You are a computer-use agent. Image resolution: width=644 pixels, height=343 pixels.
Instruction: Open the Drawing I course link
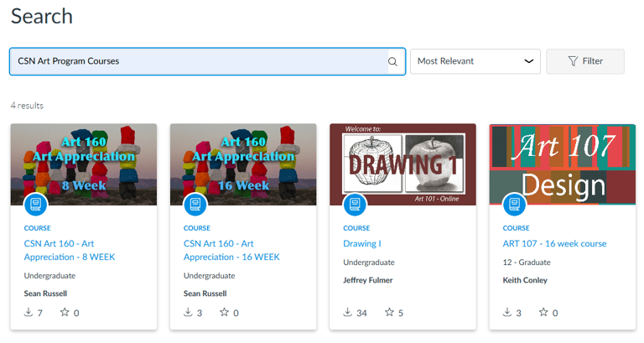coord(362,243)
